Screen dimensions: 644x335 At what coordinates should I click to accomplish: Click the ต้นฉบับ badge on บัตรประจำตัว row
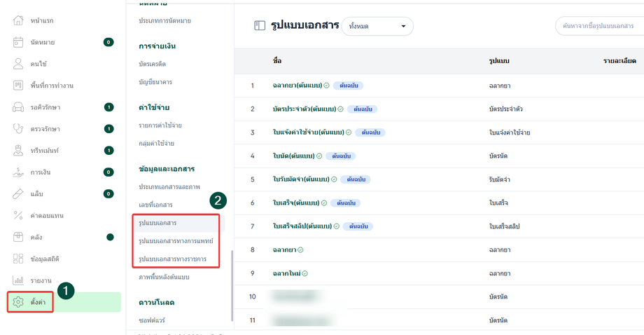pos(362,109)
